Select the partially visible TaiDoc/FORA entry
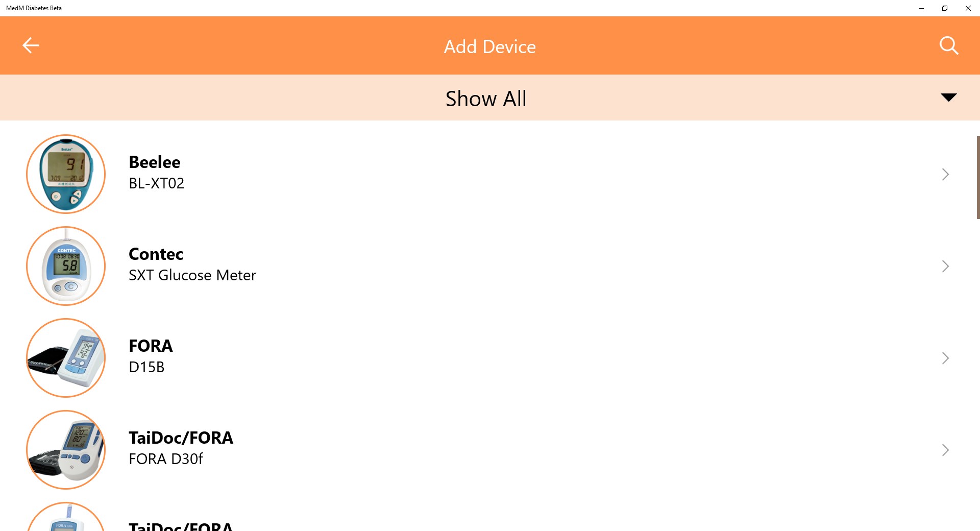 [490, 514]
